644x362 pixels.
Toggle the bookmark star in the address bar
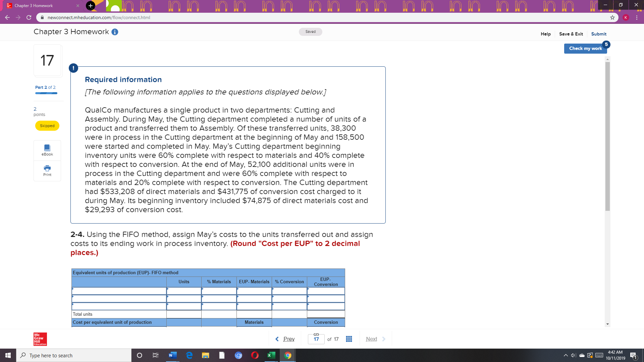[612, 17]
